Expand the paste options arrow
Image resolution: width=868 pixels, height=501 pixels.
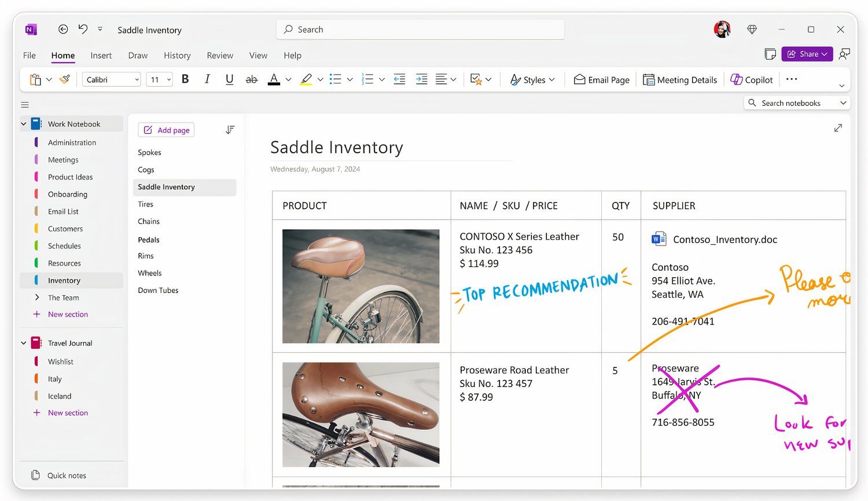49,80
